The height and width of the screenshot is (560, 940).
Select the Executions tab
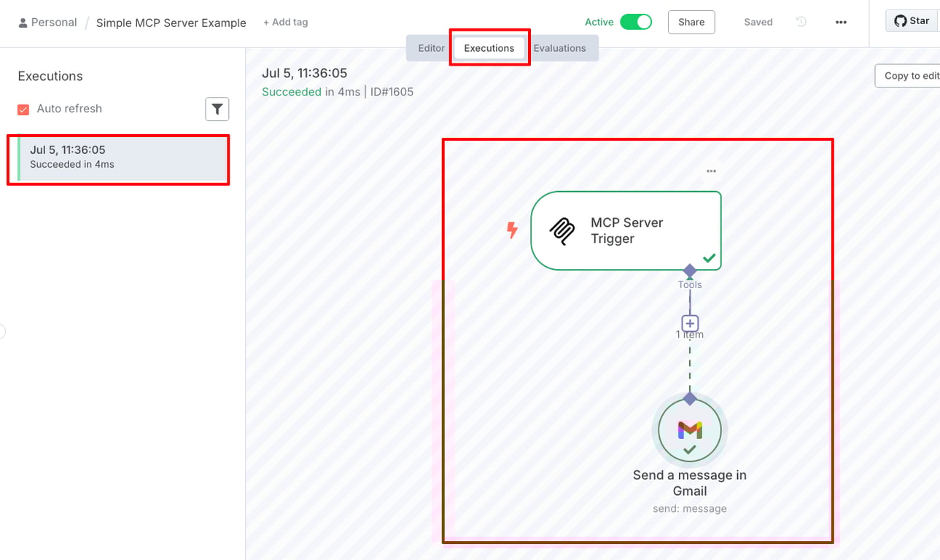coord(489,48)
